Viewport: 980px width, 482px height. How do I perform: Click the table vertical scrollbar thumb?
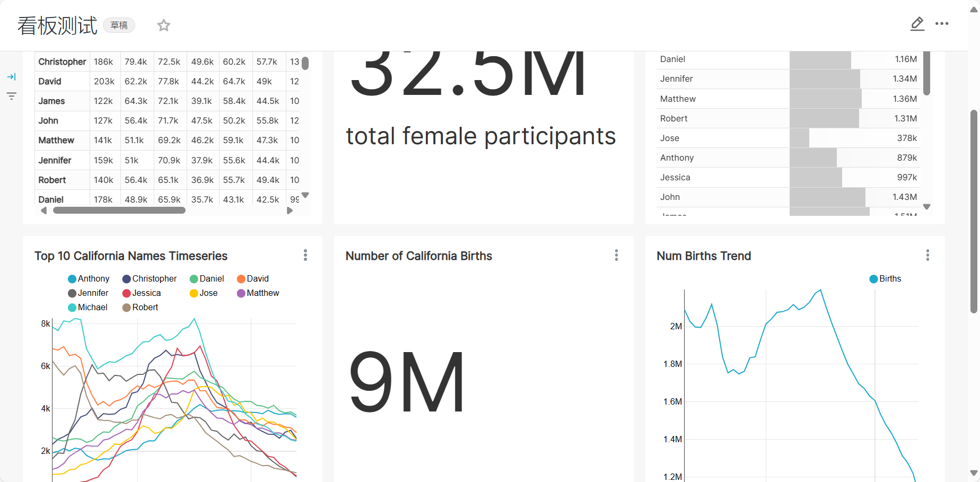click(305, 63)
